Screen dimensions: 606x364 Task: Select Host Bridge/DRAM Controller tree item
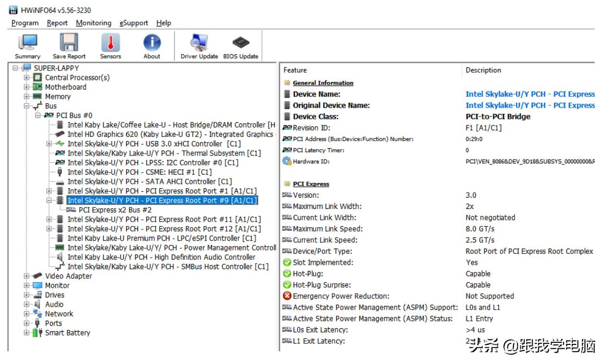tap(171, 125)
